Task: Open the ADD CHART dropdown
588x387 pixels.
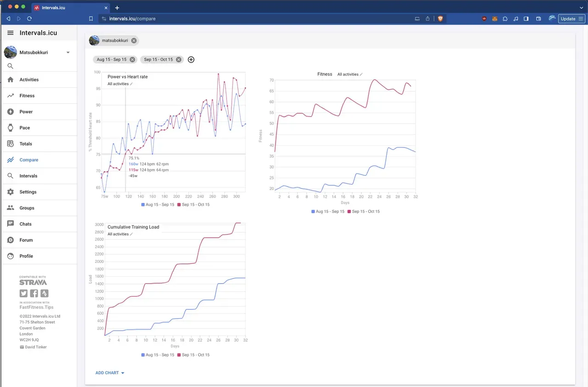Action: (x=110, y=373)
